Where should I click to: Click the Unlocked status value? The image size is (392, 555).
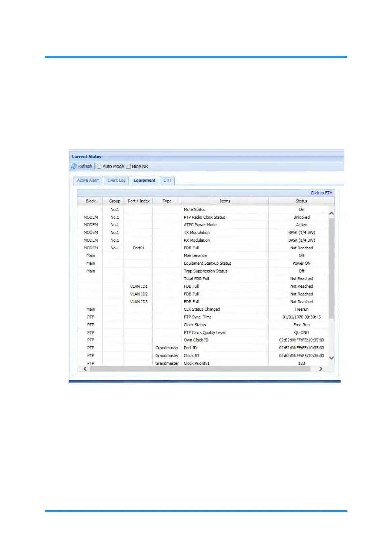pos(301,217)
